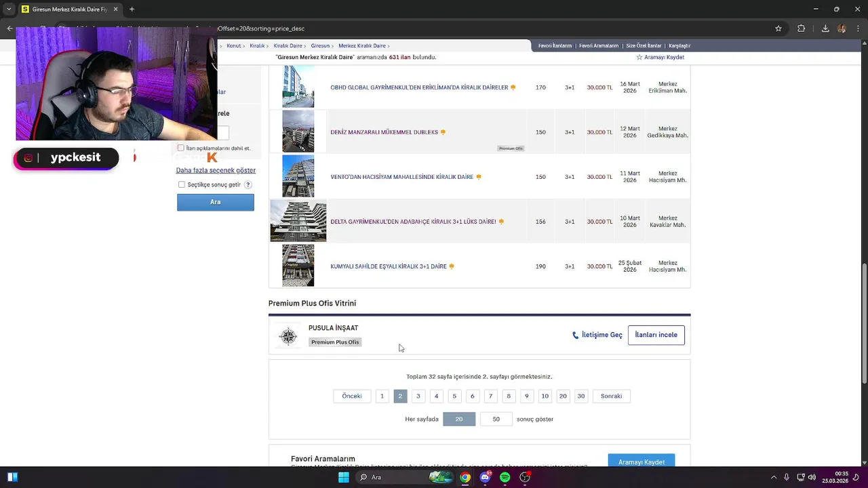
Task: Open a new browser tab
Action: [x=132, y=9]
